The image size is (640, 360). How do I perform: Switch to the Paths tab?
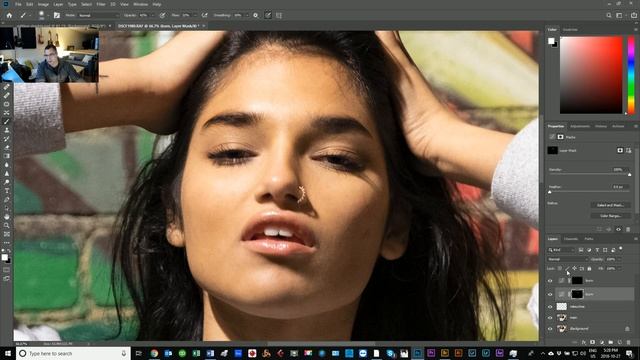coord(589,239)
